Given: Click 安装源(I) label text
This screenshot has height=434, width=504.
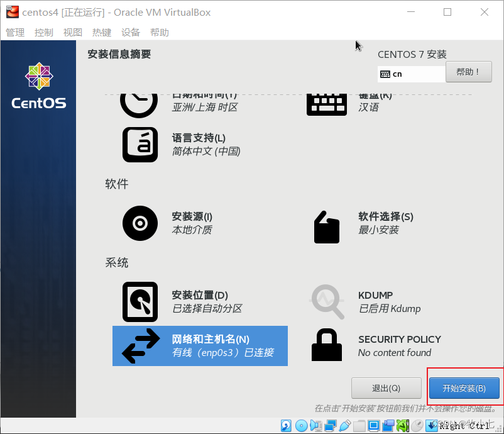Looking at the screenshot, I should pos(192,216).
